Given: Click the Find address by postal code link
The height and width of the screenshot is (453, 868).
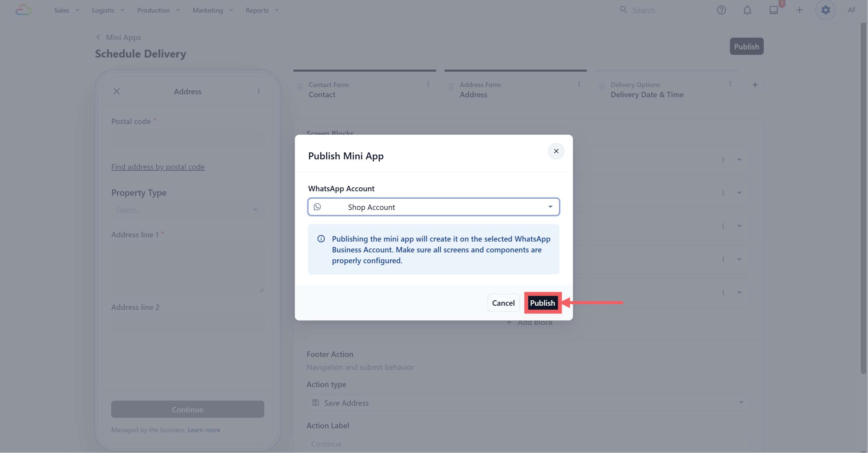Looking at the screenshot, I should (x=158, y=167).
